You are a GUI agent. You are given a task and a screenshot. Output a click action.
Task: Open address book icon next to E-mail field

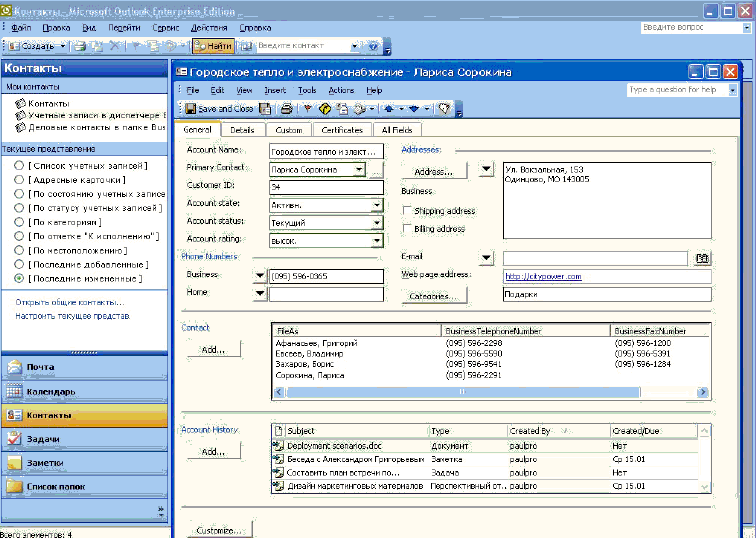point(702,258)
